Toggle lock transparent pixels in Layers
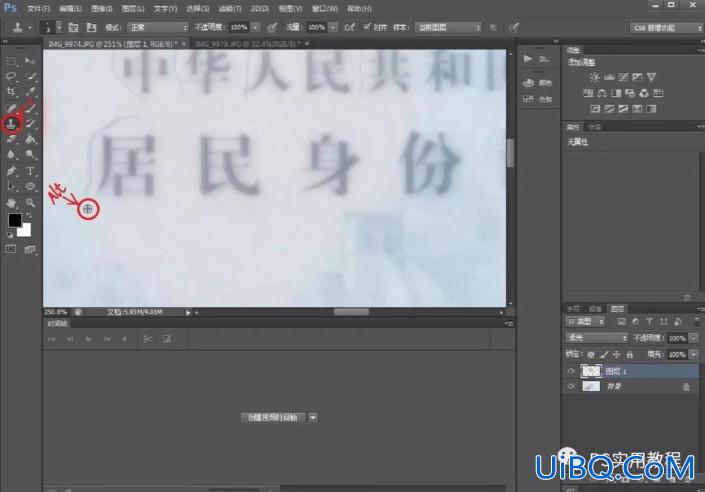Image resolution: width=705 pixels, height=492 pixels. click(x=591, y=354)
